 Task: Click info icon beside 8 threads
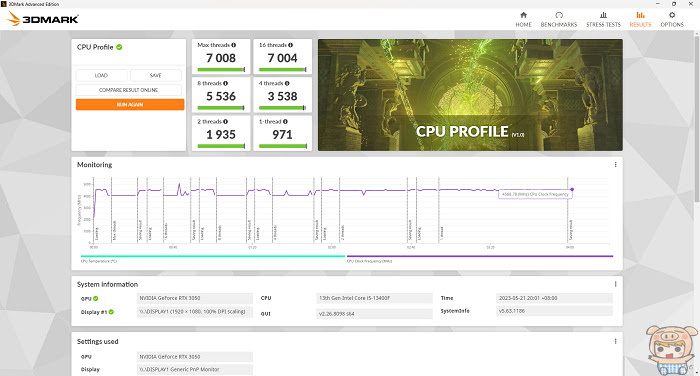[225, 84]
